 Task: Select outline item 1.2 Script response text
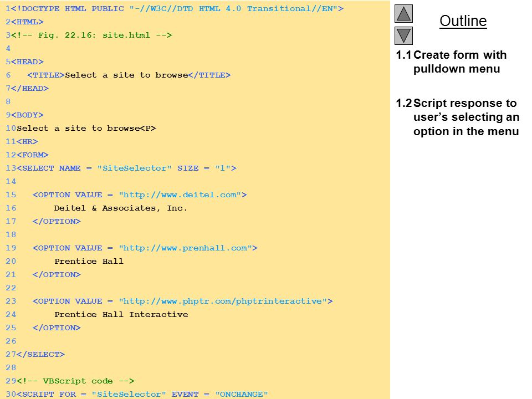pyautogui.click(x=457, y=117)
